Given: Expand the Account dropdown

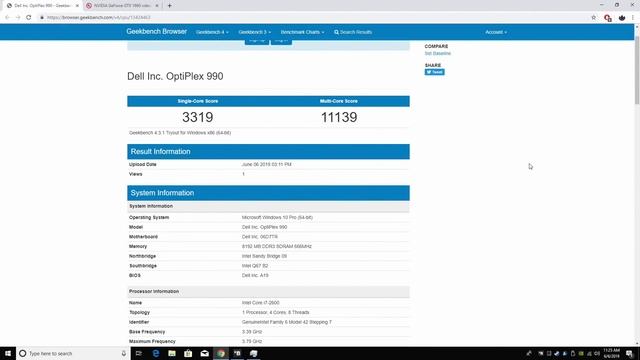Looking at the screenshot, I should 496,32.
